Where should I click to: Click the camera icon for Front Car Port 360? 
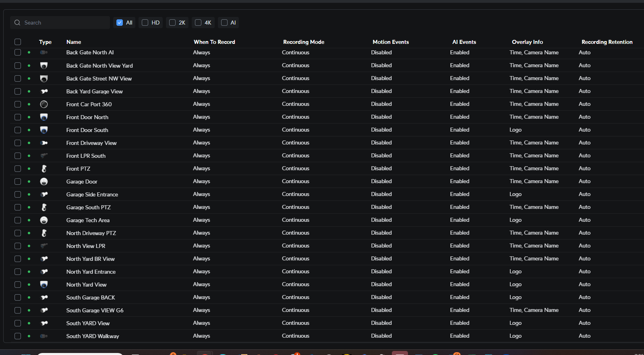click(x=44, y=104)
